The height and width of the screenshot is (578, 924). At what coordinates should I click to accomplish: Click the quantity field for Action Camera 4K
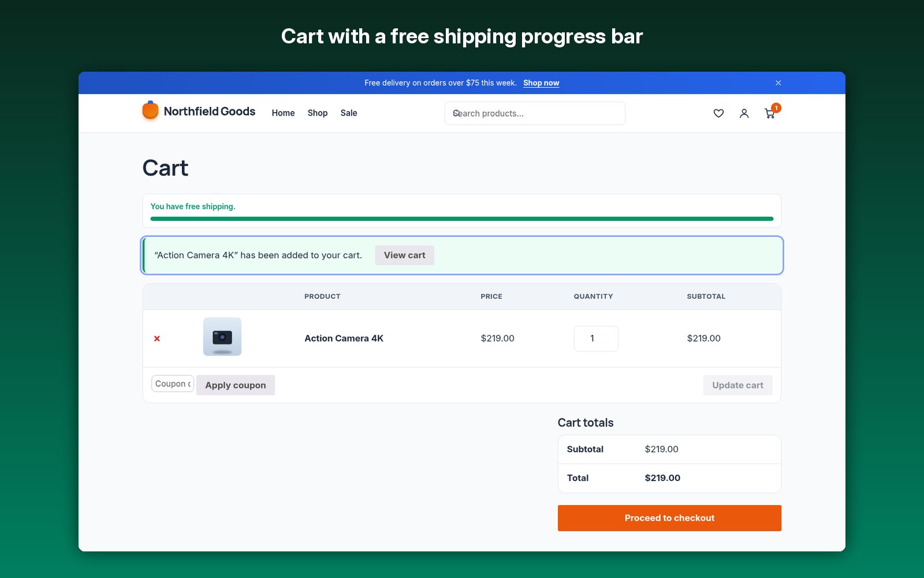click(x=596, y=339)
